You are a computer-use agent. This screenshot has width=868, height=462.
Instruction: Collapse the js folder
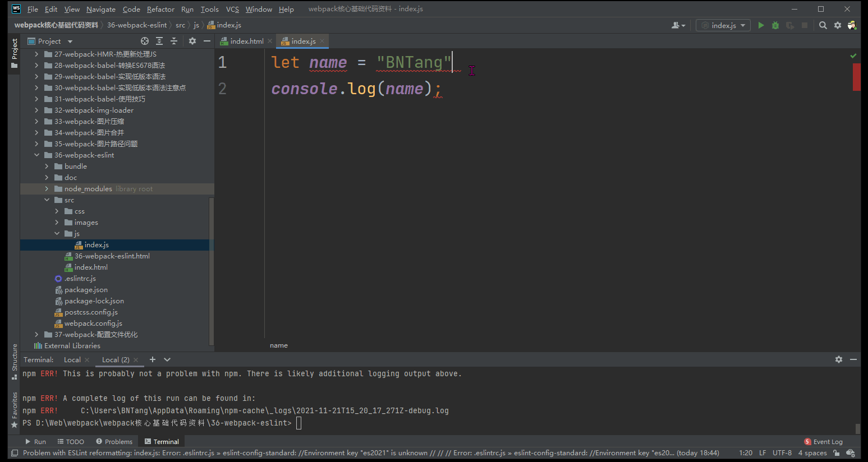57,234
